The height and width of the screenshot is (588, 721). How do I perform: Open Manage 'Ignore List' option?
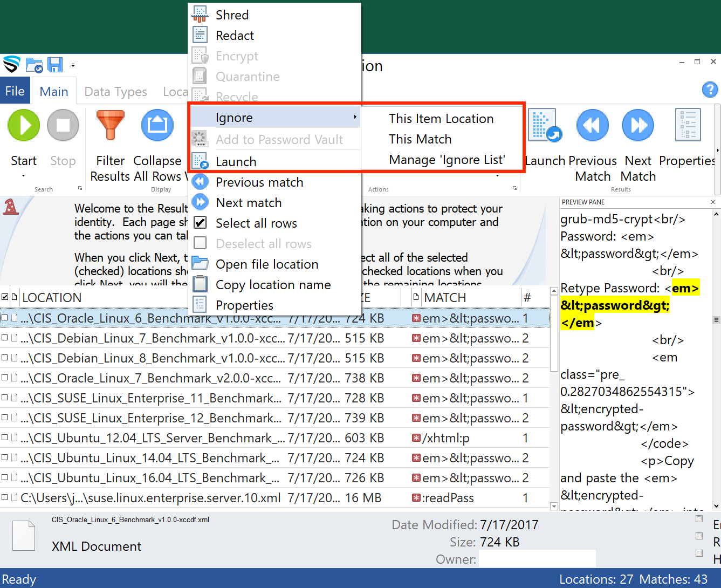[x=447, y=160]
